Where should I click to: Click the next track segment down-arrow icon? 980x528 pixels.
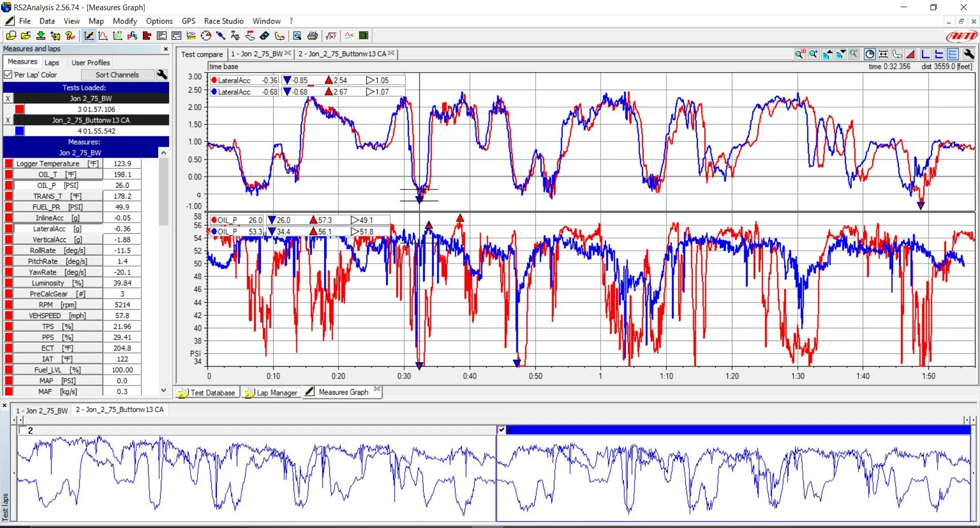841,54
